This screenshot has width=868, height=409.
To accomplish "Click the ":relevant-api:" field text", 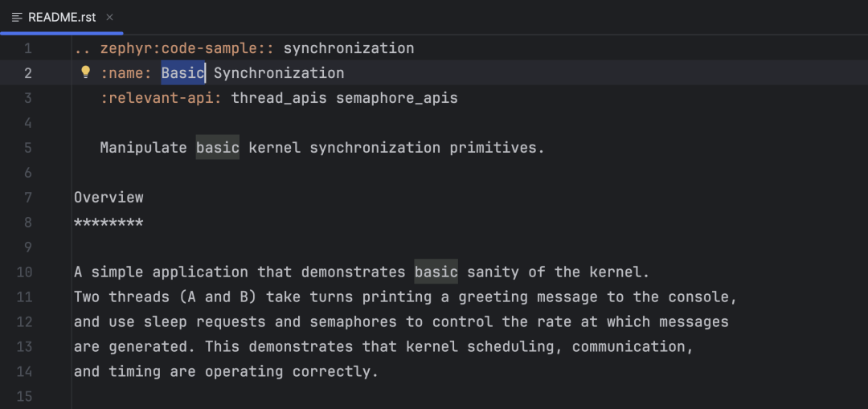I will click(161, 98).
